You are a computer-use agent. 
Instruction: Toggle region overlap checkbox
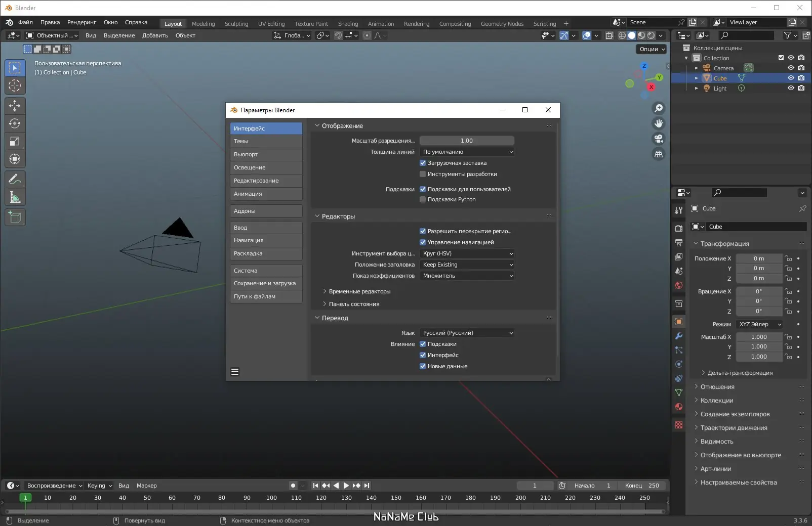[x=423, y=231]
